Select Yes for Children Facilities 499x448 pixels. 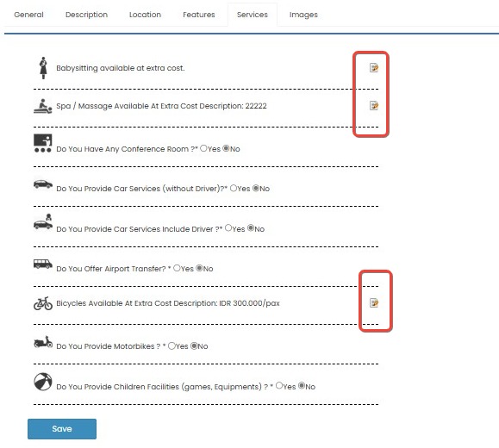pos(279,385)
